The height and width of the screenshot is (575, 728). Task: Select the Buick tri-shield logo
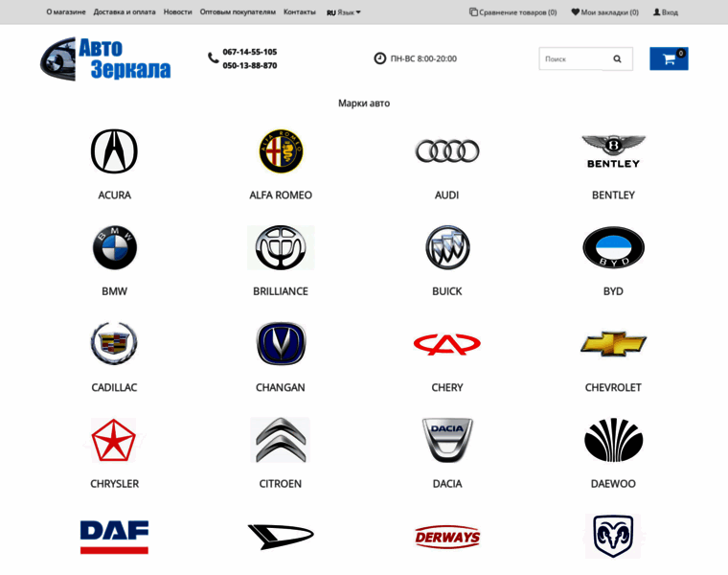point(447,247)
